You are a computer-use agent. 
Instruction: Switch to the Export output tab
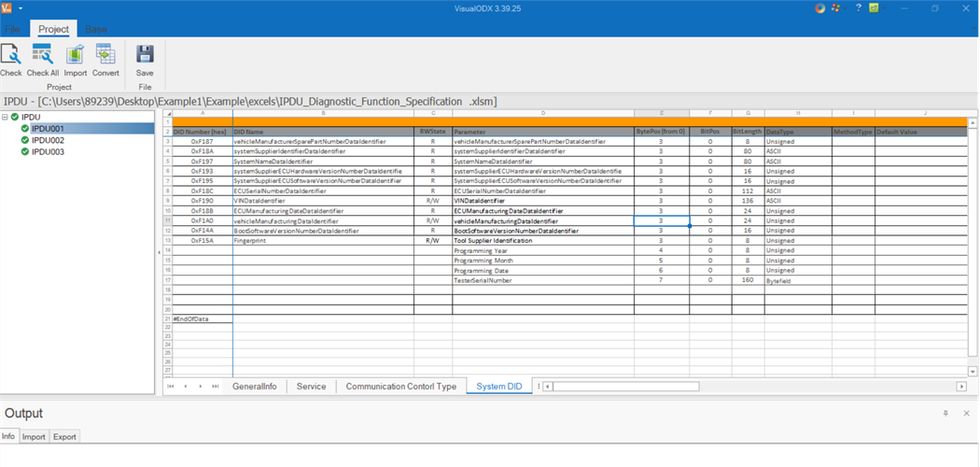pos(64,437)
